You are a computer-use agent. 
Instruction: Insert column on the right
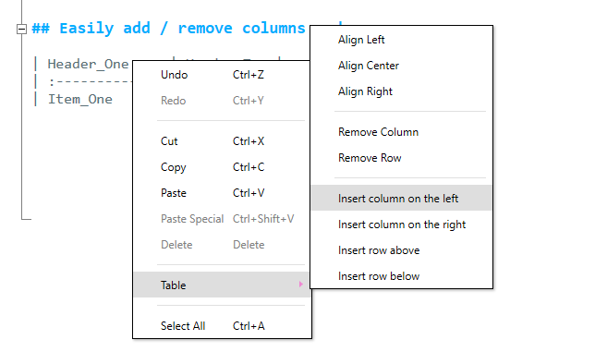tap(402, 224)
